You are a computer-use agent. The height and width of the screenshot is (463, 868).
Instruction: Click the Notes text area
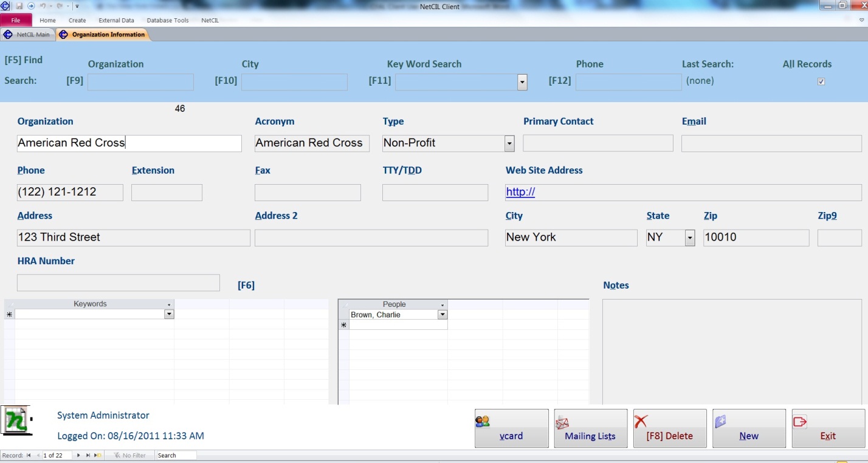pos(732,351)
